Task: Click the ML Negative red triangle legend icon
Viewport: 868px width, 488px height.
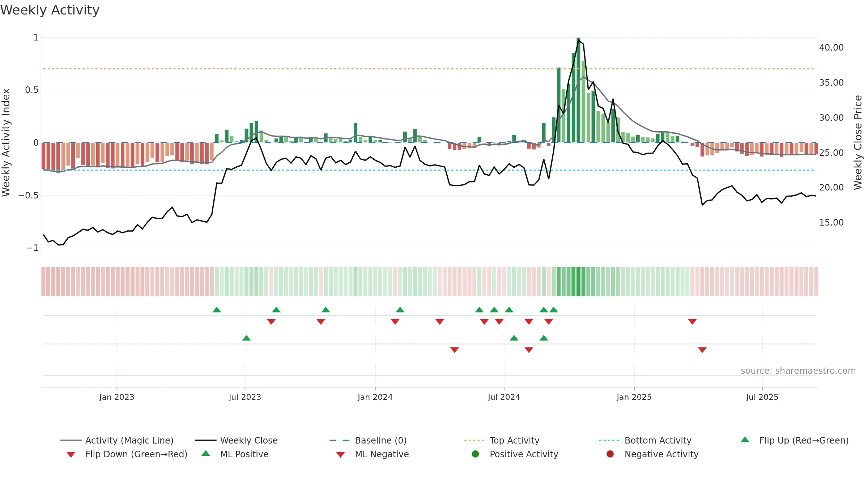Action: [340, 455]
